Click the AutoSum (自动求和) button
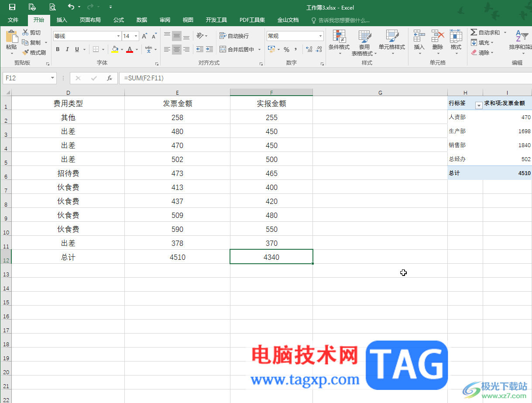 pos(485,32)
